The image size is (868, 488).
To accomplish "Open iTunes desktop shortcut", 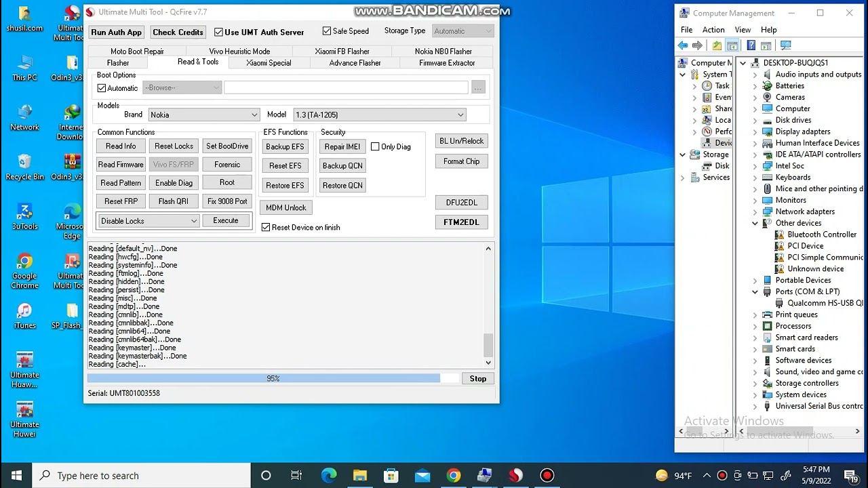I will [x=24, y=316].
